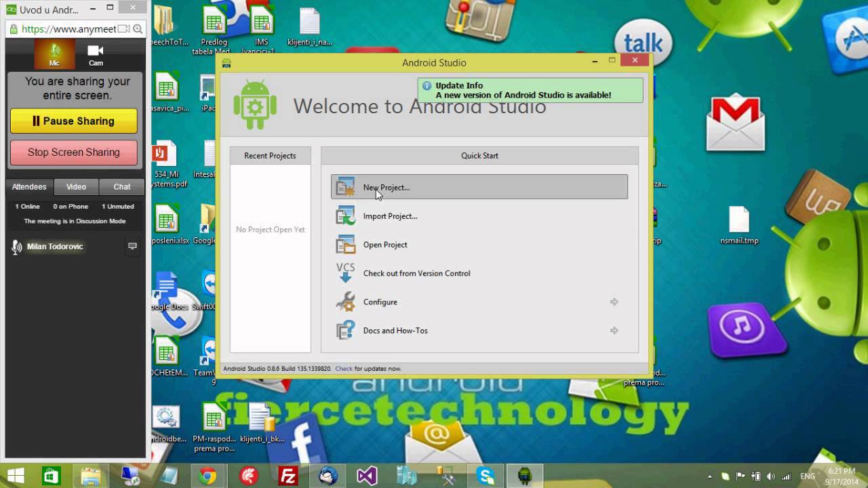
Task: Click the Open Project folder icon
Action: pos(346,244)
